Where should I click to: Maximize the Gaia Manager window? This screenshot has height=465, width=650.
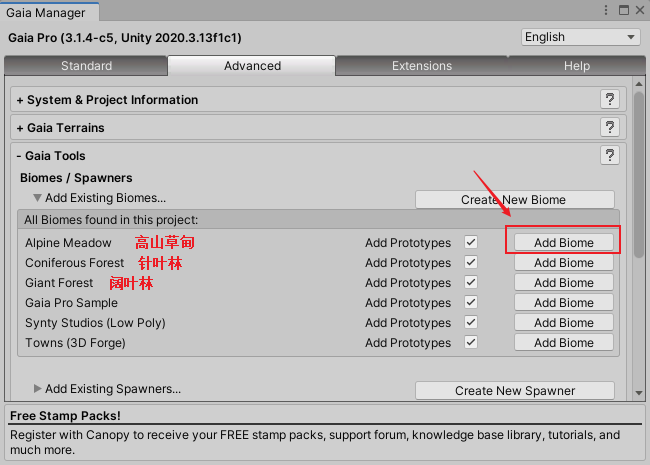click(x=623, y=10)
